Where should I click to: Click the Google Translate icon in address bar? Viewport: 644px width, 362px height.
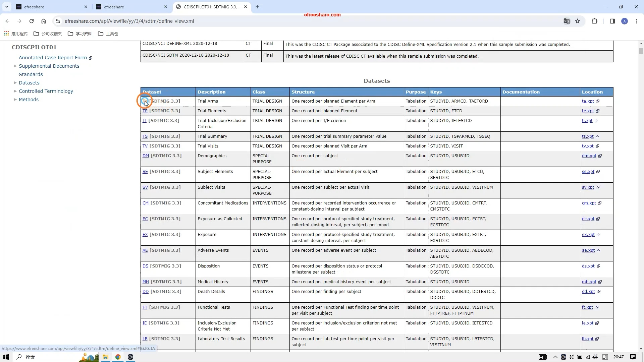tap(567, 21)
